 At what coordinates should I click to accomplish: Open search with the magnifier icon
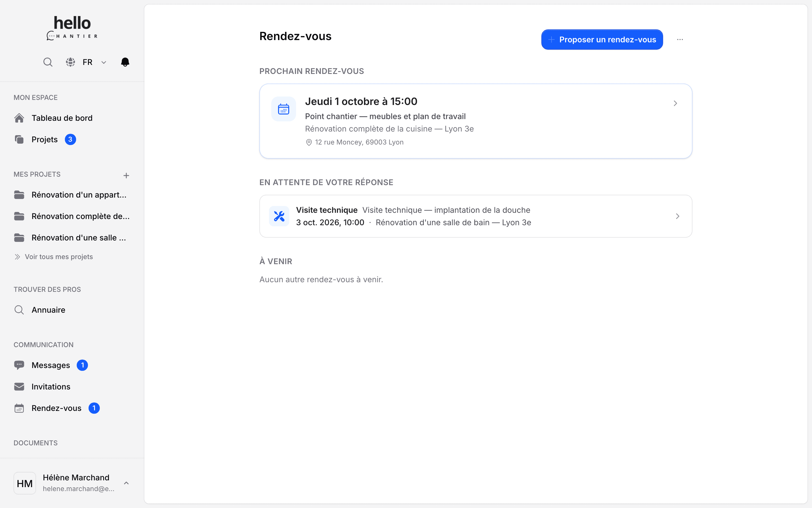coord(48,62)
